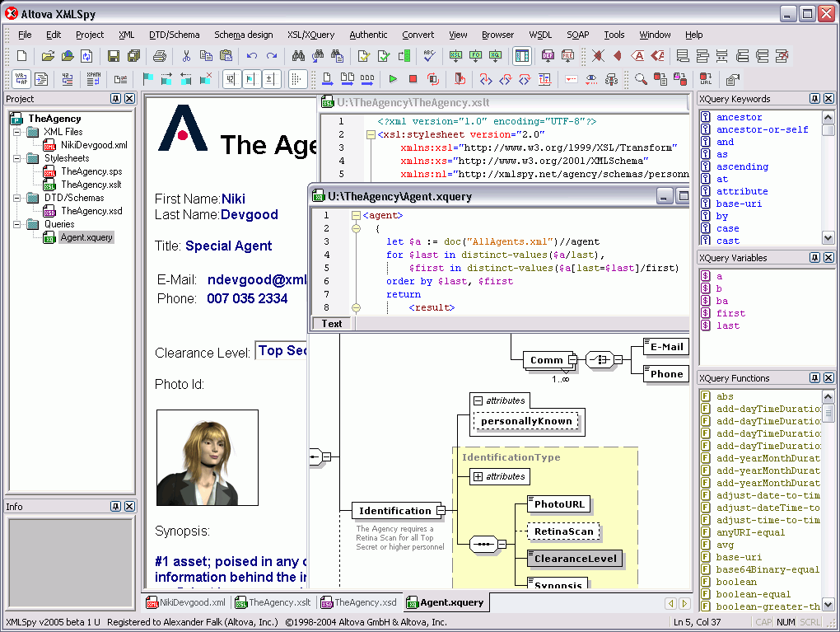
Task: Toggle the line number margin button
Action: pyautogui.click(x=231, y=79)
